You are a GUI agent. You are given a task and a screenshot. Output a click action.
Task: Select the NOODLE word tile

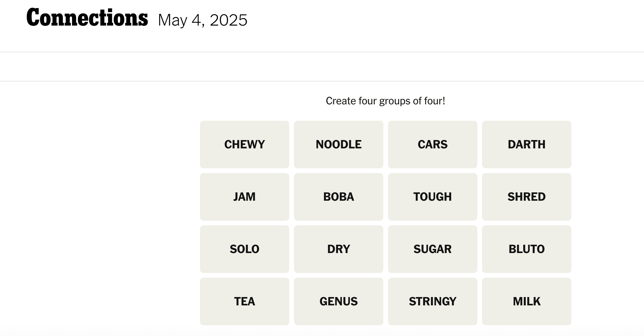(338, 145)
